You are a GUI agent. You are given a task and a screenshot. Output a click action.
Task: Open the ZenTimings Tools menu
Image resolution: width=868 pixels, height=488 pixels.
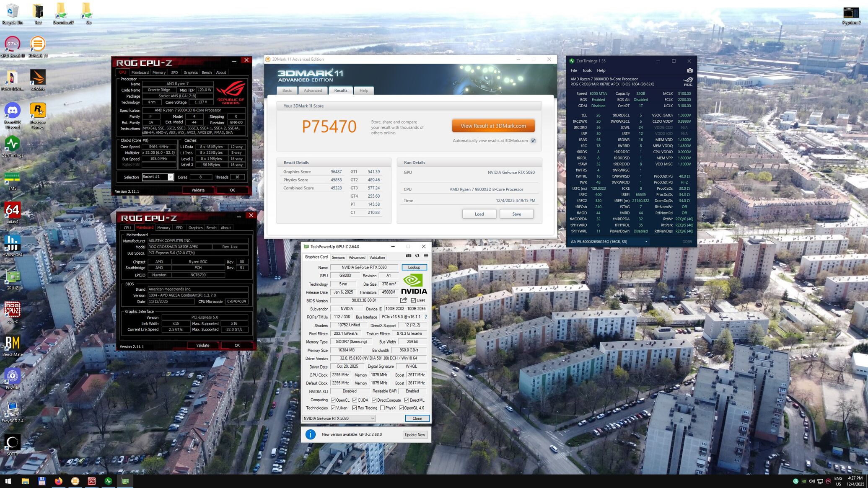[587, 70]
